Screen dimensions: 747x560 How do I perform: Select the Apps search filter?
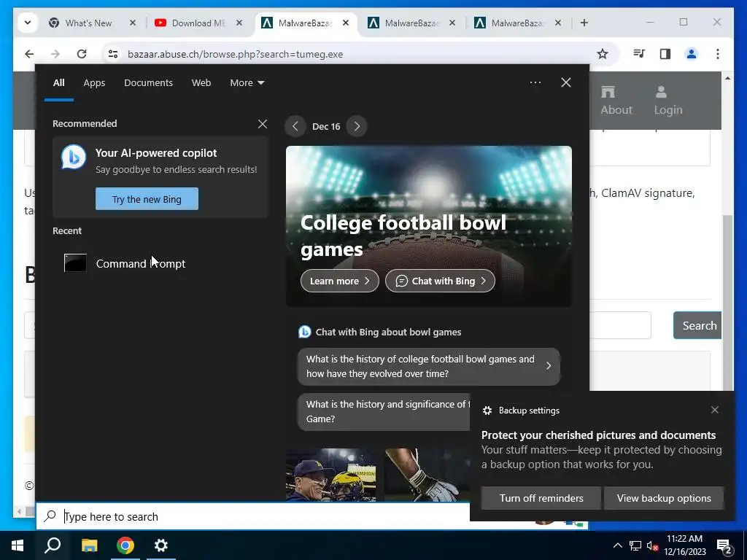tap(94, 83)
